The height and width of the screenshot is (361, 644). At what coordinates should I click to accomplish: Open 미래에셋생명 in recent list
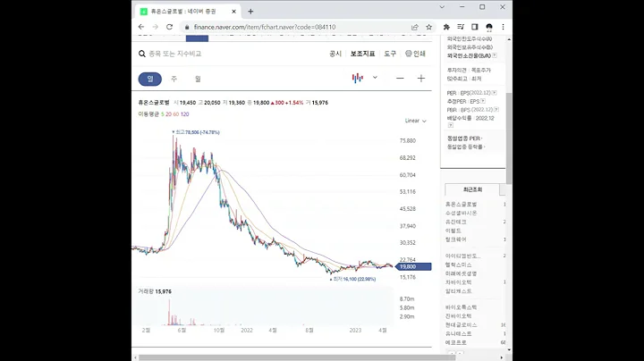pos(461,273)
